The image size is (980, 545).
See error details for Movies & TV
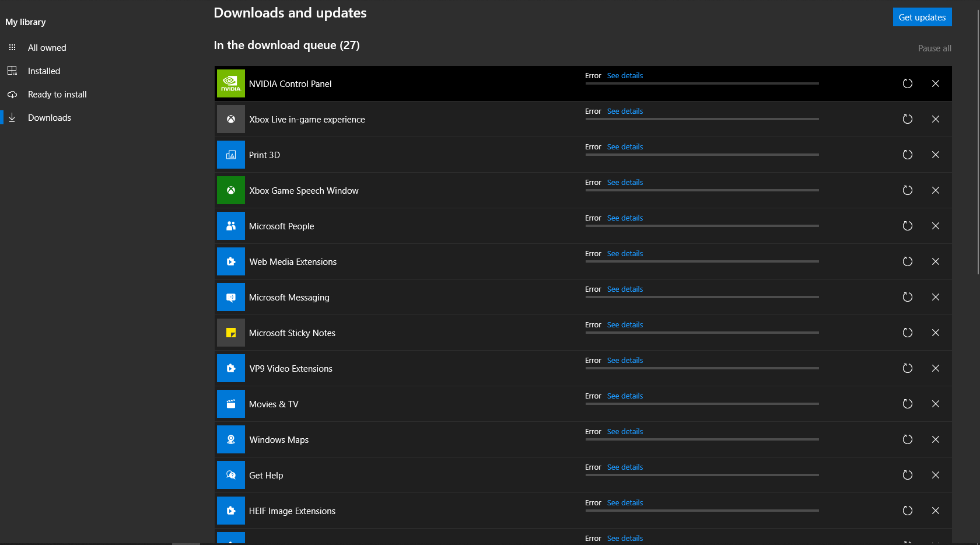[x=625, y=396]
